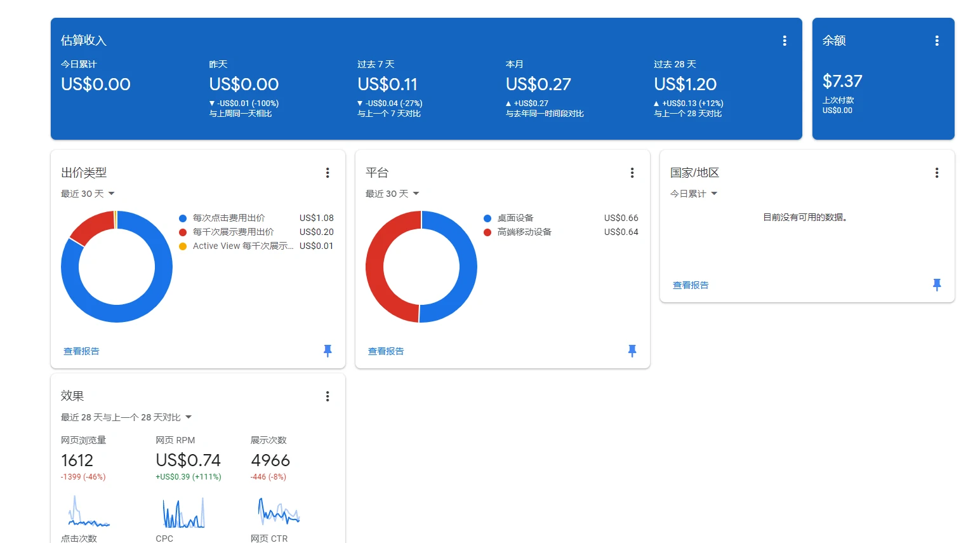Viewport: 980px width, 543px height.
Task: Expand the 最近 30 天 dropdown in 平台
Action: (x=392, y=194)
